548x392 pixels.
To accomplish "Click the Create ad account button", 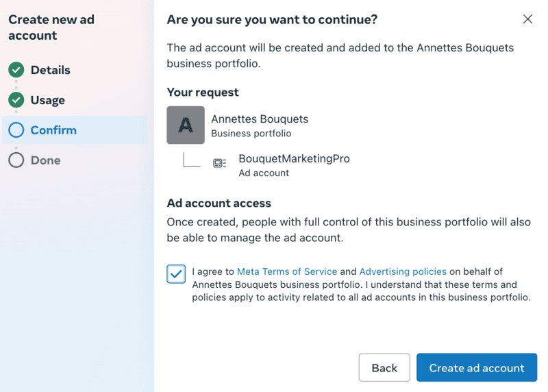I will [477, 368].
